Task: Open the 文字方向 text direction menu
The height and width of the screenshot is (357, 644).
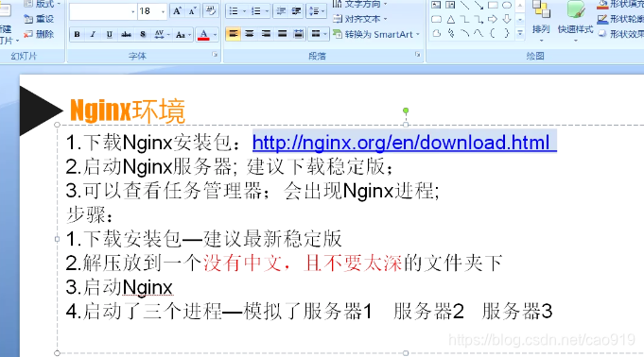Action: pyautogui.click(x=359, y=4)
